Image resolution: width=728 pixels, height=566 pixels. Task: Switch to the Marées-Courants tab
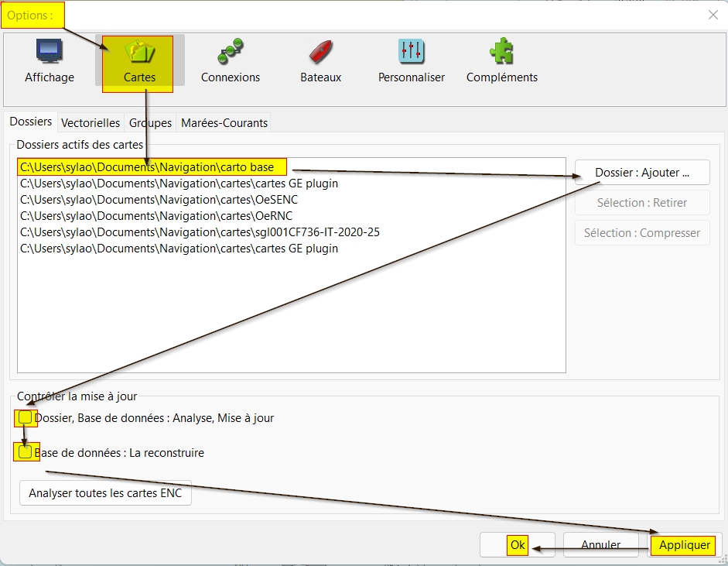224,123
